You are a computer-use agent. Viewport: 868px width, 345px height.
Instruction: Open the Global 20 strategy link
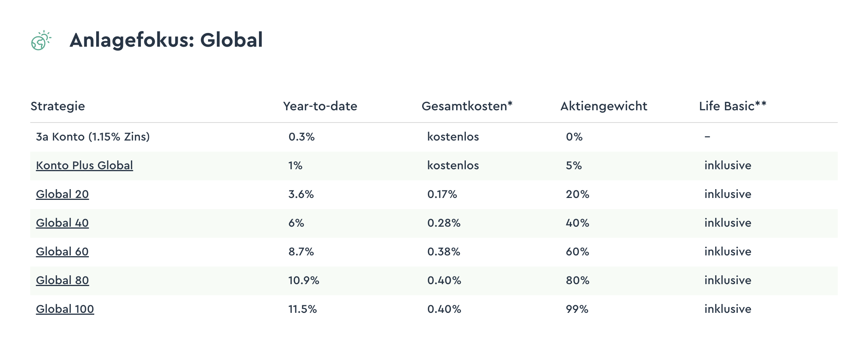(x=62, y=194)
